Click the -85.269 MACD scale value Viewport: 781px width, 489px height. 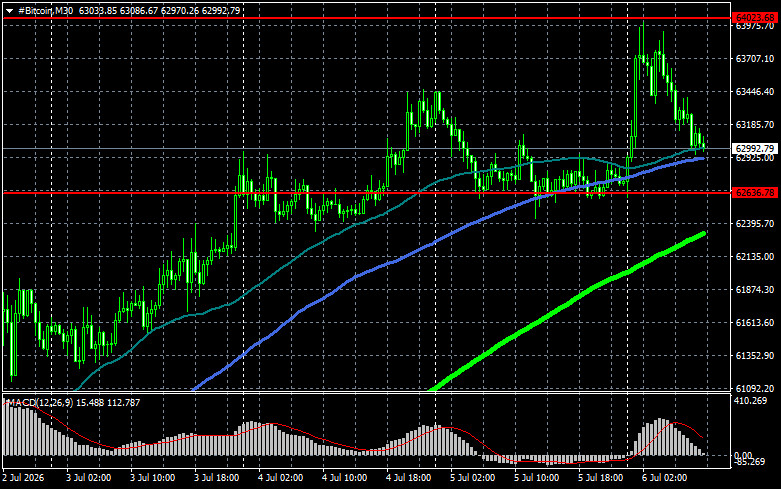coord(749,462)
